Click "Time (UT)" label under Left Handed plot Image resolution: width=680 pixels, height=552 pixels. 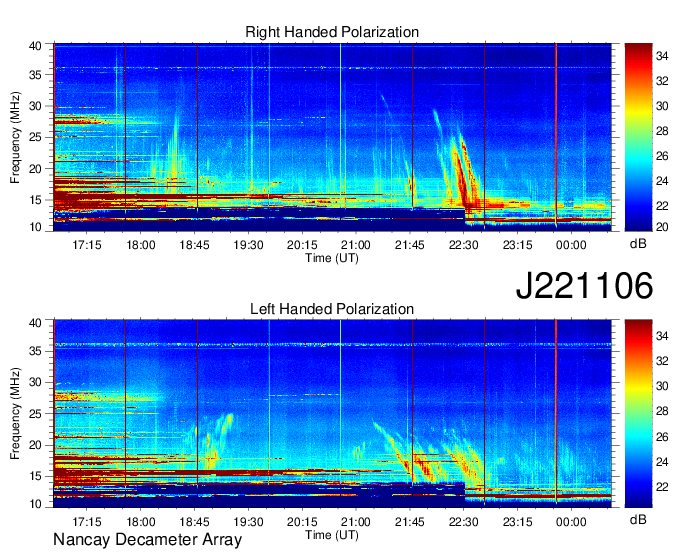point(332,535)
